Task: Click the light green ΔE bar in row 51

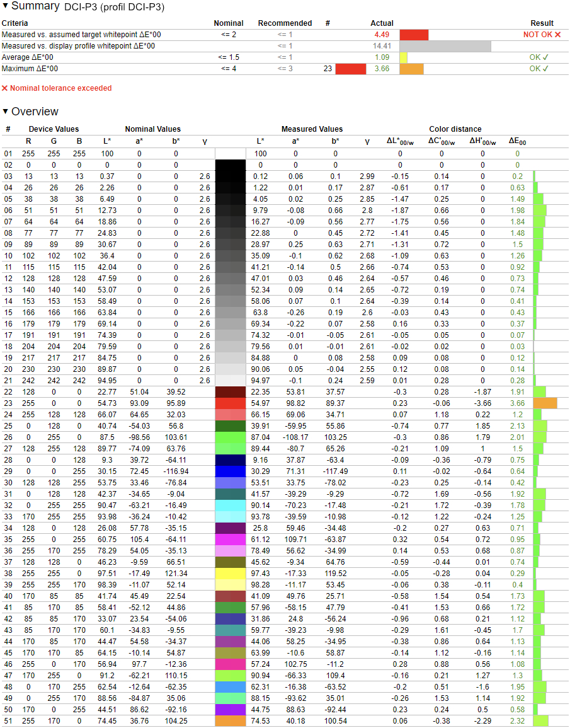Action: [541, 721]
